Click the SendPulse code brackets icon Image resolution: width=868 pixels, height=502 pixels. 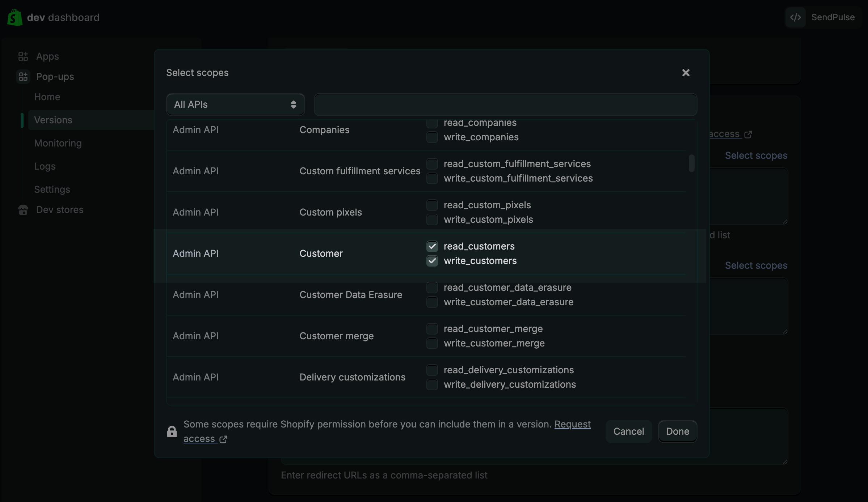pyautogui.click(x=795, y=17)
